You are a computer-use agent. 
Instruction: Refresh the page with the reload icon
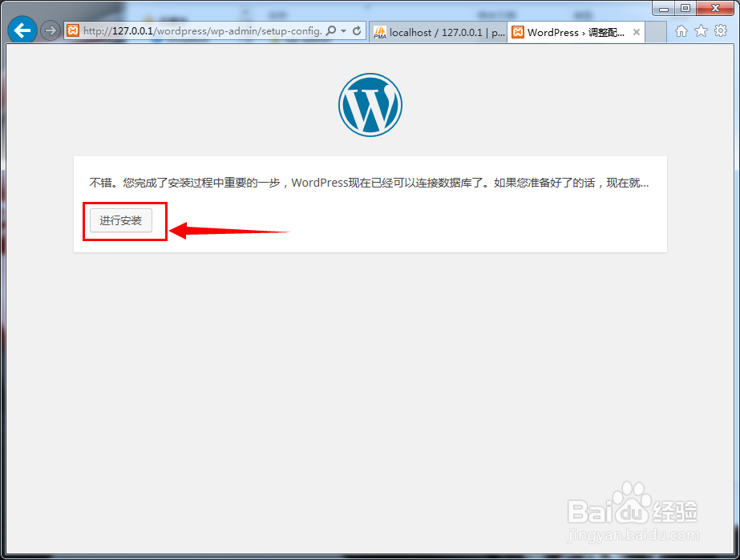(357, 30)
